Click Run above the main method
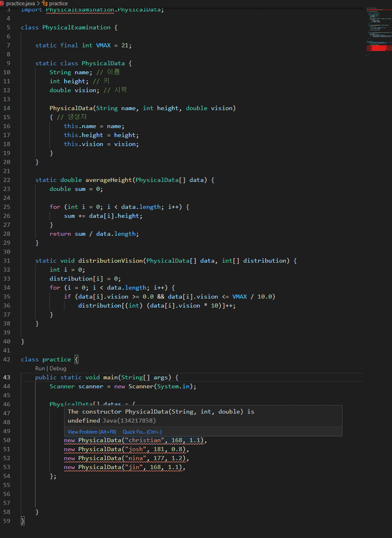The width and height of the screenshot is (392, 538). click(x=40, y=368)
